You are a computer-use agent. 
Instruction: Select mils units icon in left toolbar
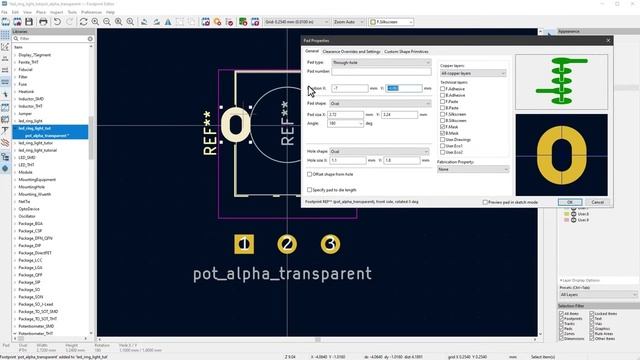coord(5,70)
